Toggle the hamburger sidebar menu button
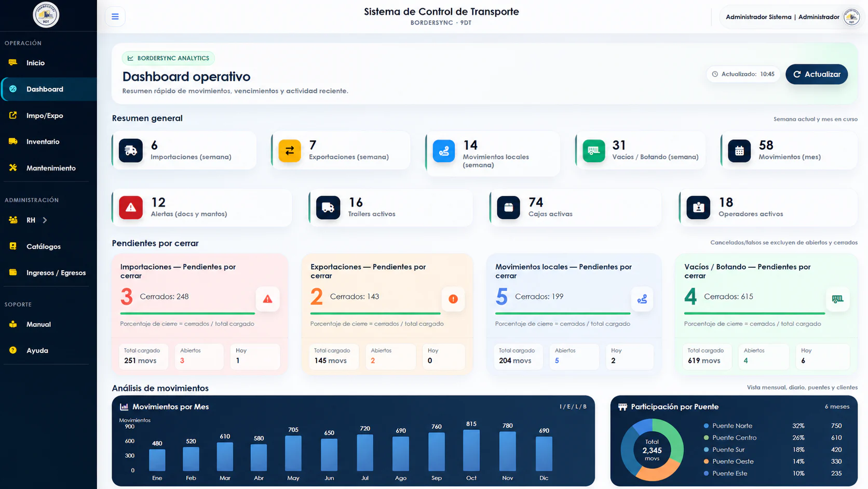The width and height of the screenshot is (868, 489). (x=115, y=17)
